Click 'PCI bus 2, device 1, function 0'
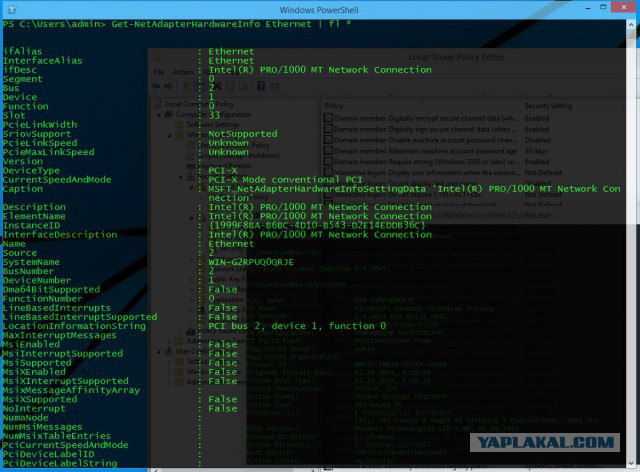Viewport: 640px width, 472px height. point(297,326)
